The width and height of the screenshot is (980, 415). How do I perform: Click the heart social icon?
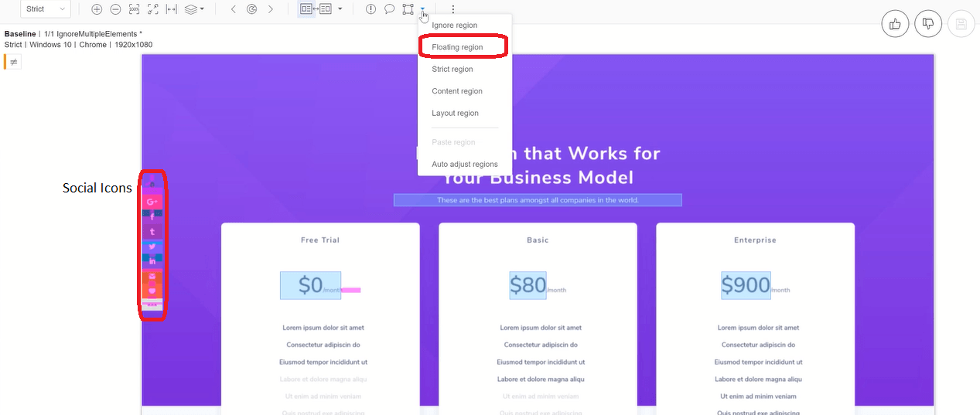coord(152,291)
